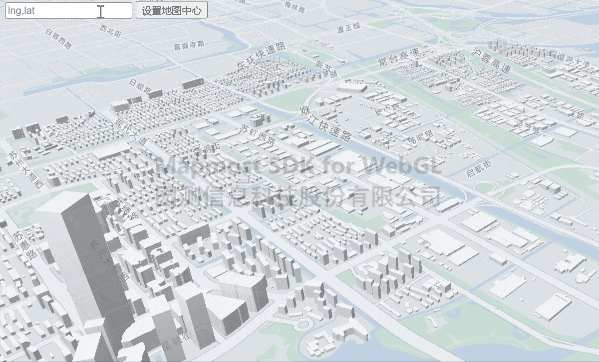Screen dimensions: 599x362
Task: Click the 苏州大道西 label at left edge
Action: pos(26,170)
